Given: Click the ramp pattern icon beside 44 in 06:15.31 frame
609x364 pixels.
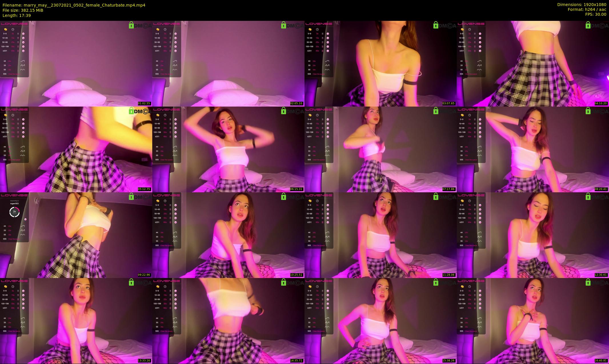Looking at the screenshot, I should [175, 147].
